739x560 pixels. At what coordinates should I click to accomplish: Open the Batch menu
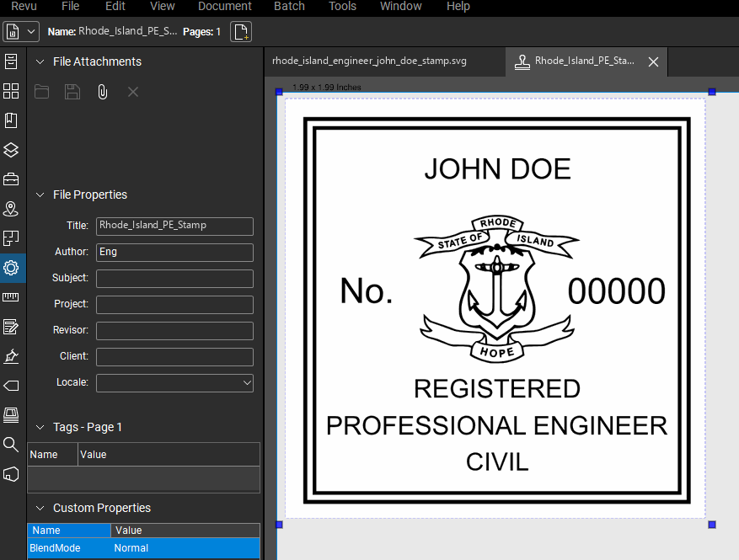(289, 6)
